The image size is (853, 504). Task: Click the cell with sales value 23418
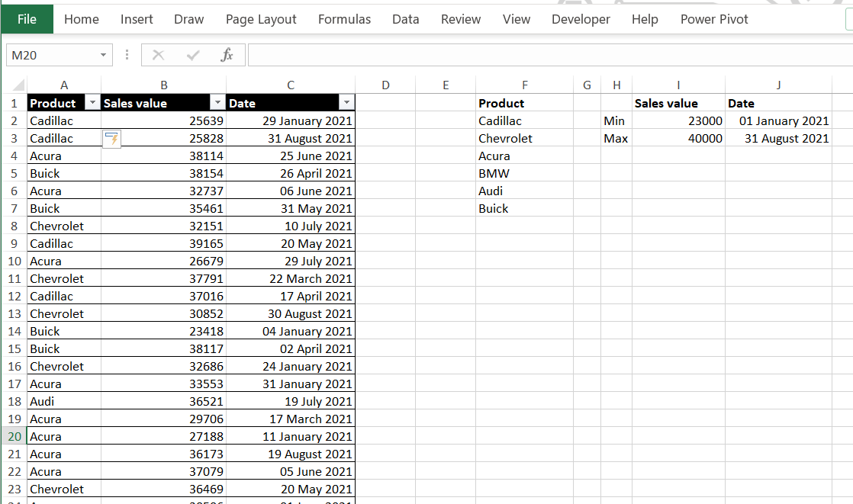pos(163,331)
